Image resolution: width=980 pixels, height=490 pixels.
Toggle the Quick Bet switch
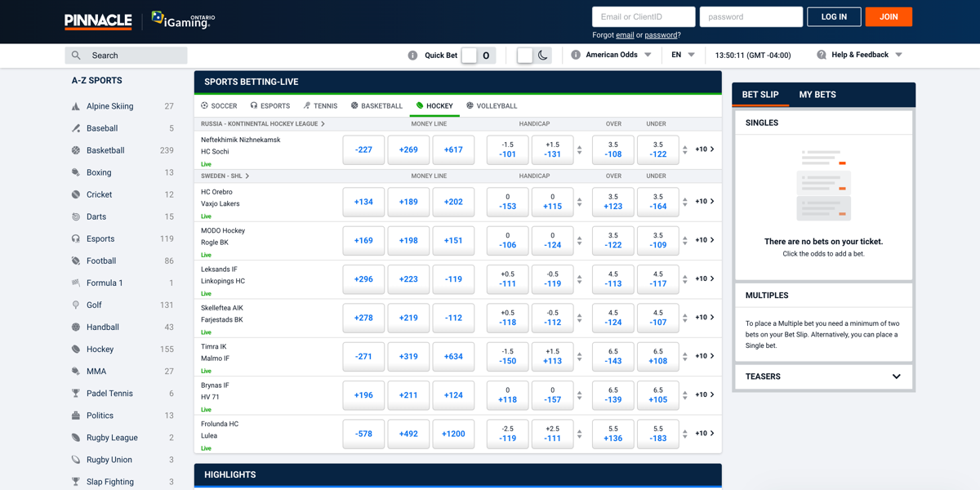[468, 55]
